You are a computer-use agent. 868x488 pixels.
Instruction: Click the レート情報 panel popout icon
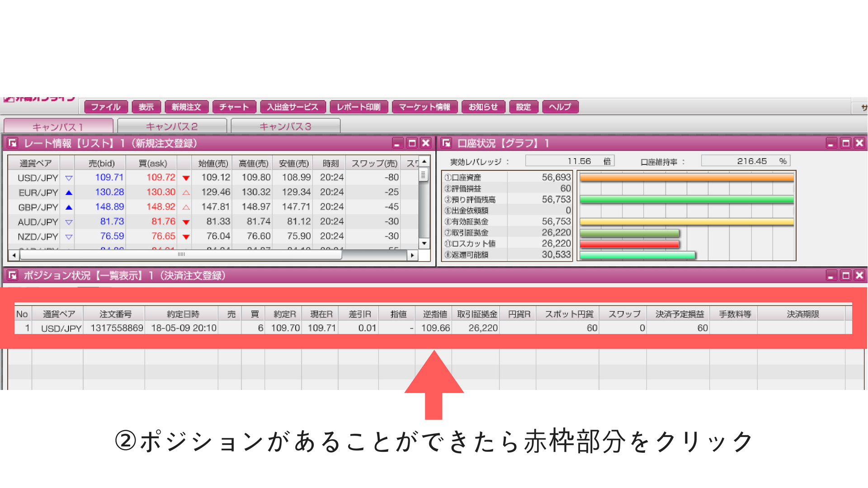13,143
